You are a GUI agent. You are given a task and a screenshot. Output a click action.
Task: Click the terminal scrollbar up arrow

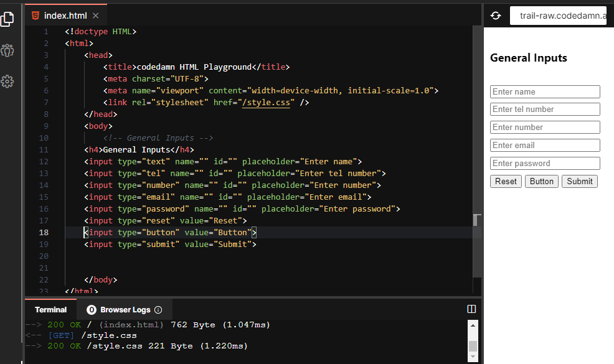(x=473, y=325)
